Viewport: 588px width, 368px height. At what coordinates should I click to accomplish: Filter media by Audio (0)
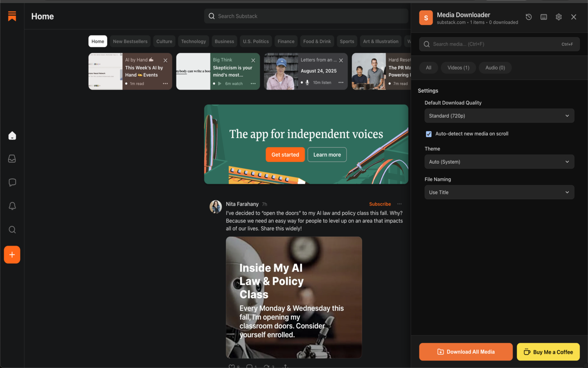(495, 68)
